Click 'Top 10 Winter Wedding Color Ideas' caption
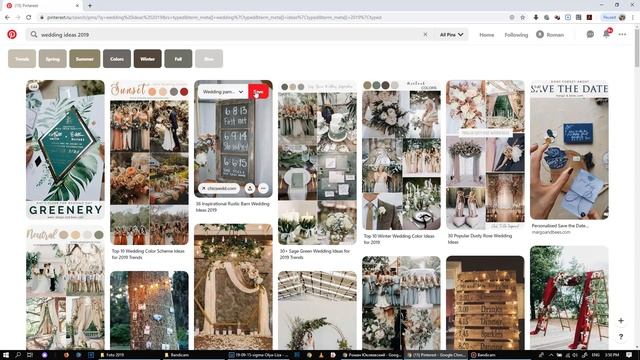This screenshot has height=360, width=640. [399, 239]
